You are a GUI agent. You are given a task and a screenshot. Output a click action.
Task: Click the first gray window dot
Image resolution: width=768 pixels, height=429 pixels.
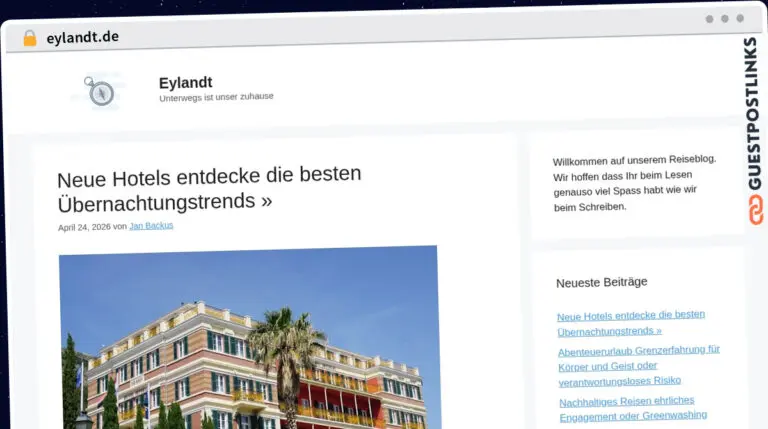click(x=709, y=19)
